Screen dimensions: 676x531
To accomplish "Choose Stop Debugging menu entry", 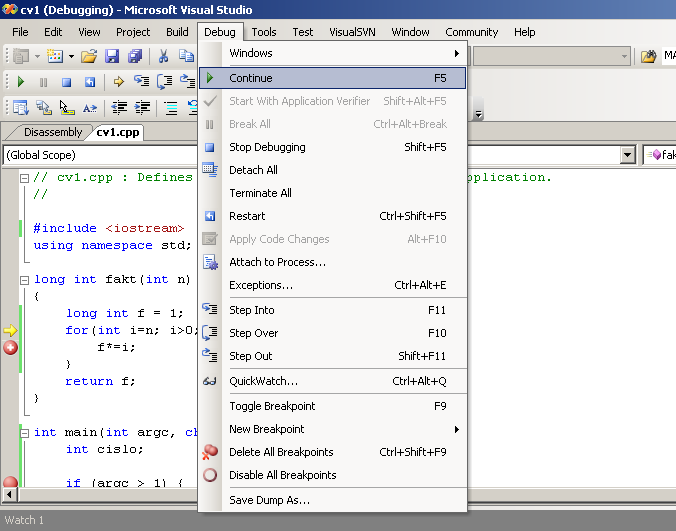I will (332, 147).
